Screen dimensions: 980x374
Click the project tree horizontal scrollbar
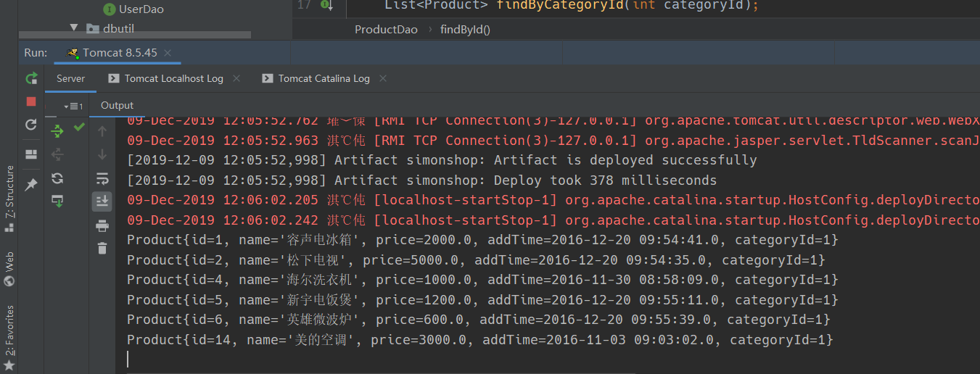click(x=135, y=35)
